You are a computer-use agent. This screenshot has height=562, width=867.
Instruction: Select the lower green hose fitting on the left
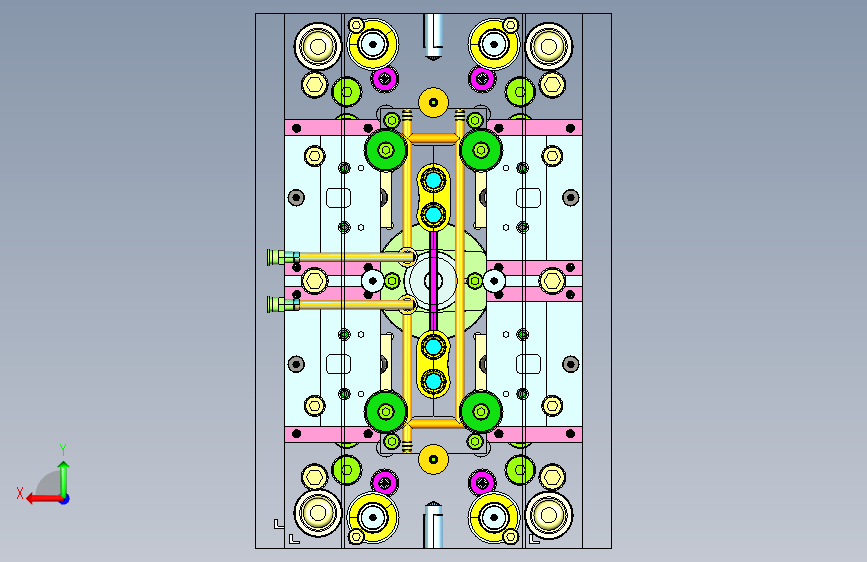point(283,304)
